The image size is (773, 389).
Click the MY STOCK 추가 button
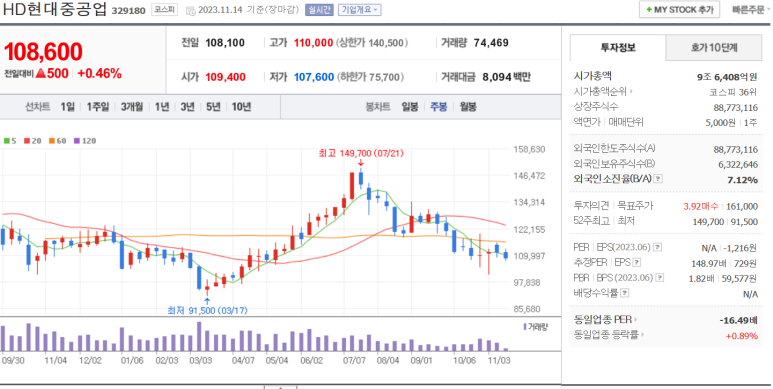click(679, 10)
